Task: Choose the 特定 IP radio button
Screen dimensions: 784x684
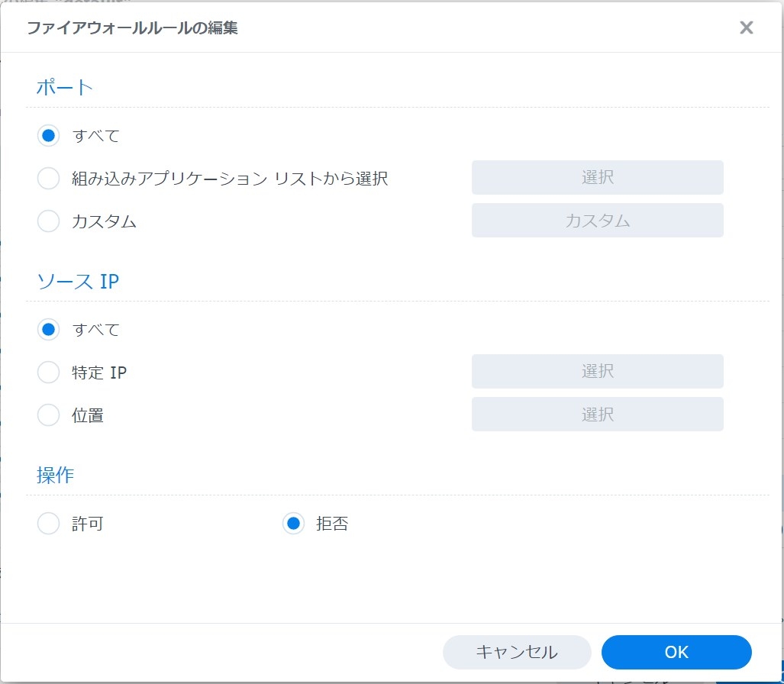Action: [x=49, y=373]
